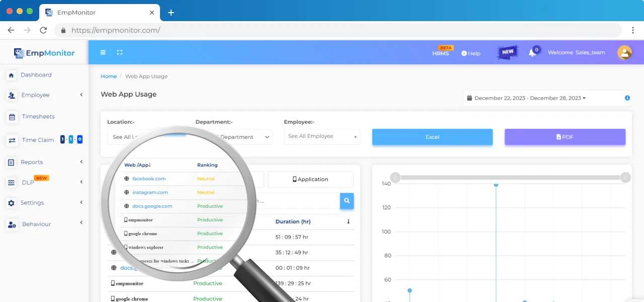
Task: Sort by the Duration down arrow
Action: tap(348, 221)
